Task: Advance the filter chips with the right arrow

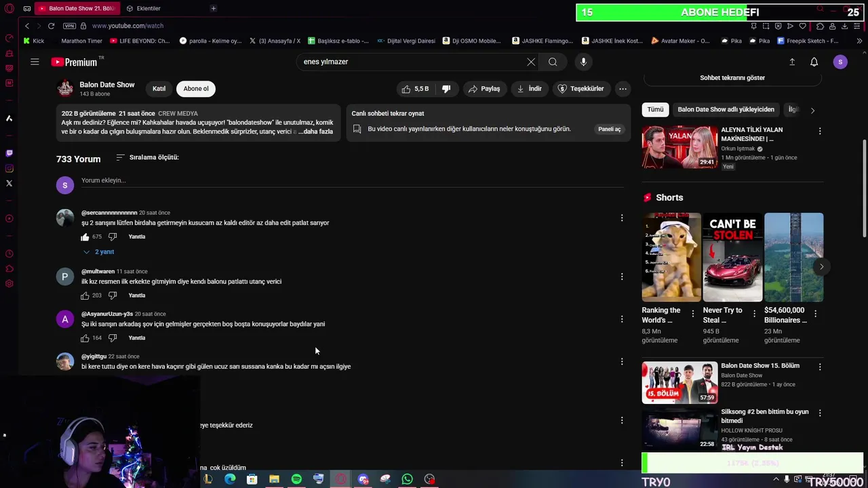Action: [x=812, y=110]
